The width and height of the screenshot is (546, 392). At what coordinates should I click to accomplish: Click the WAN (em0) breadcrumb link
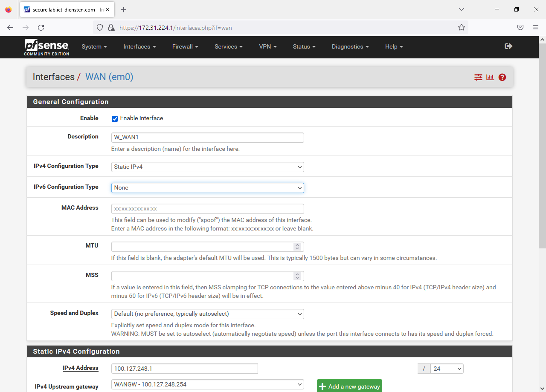pos(109,77)
